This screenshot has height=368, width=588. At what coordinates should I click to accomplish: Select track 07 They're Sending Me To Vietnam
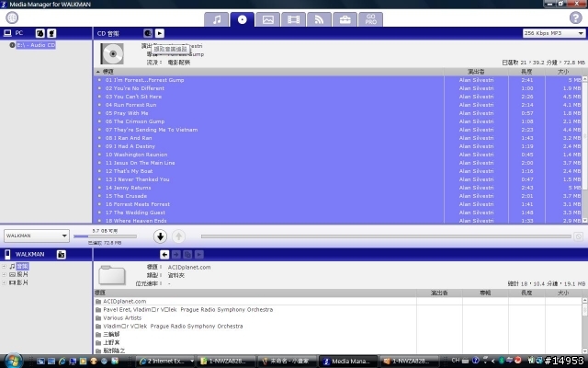[x=338, y=130]
